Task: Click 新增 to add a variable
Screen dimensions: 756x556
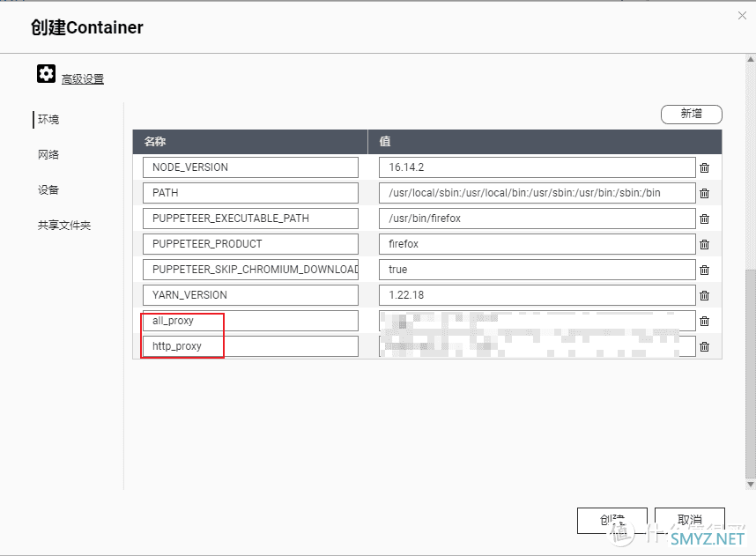Action: pos(691,114)
